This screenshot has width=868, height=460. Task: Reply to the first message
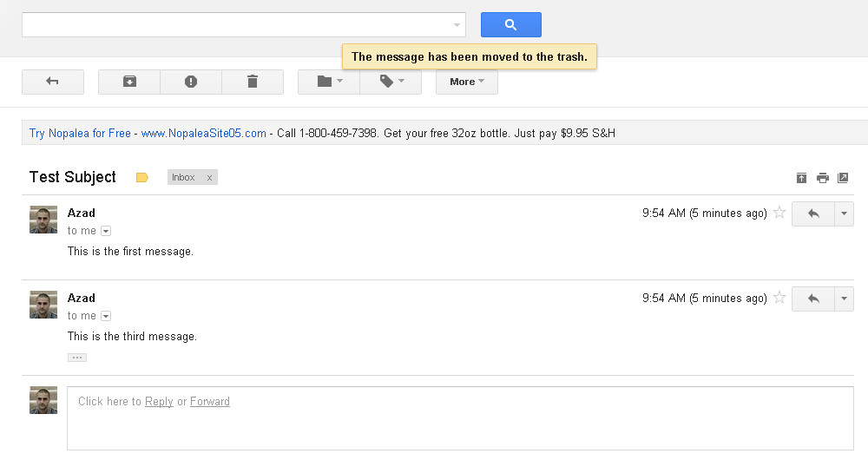[x=813, y=214]
